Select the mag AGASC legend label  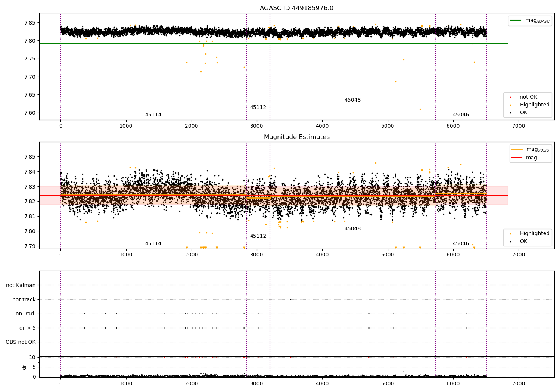pyautogui.click(x=537, y=21)
